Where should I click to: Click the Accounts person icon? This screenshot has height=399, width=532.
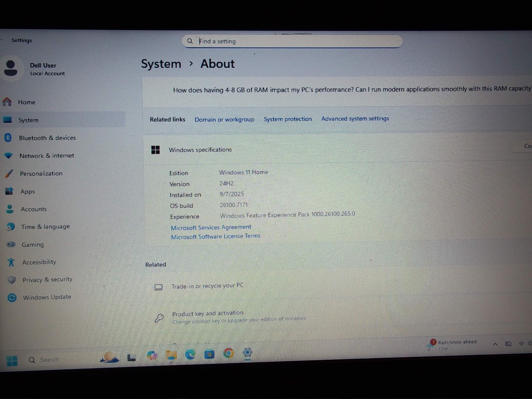click(x=10, y=209)
